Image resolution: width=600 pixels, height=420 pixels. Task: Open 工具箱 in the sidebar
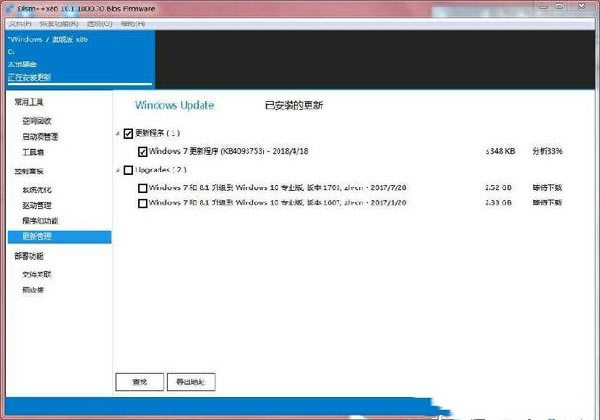[33, 152]
